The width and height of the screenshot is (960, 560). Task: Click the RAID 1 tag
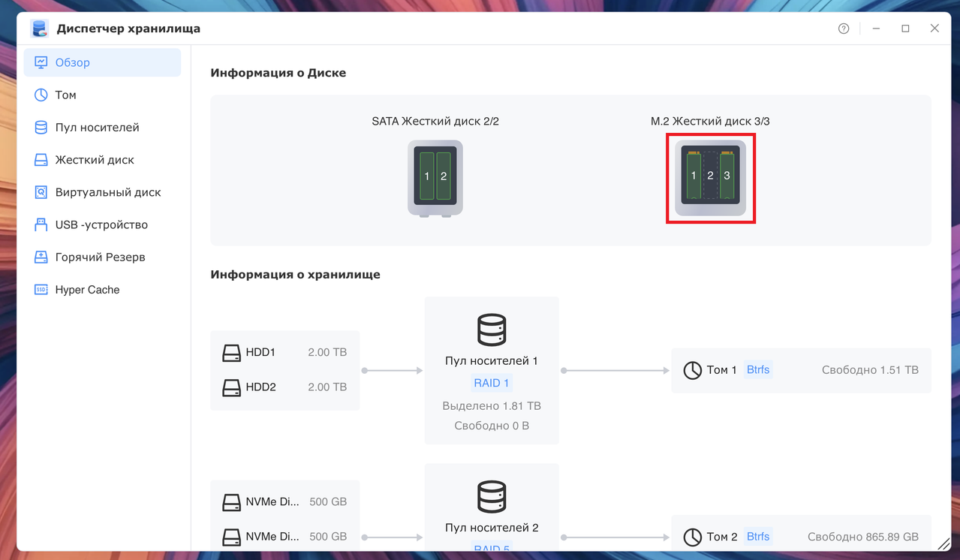tap(492, 383)
